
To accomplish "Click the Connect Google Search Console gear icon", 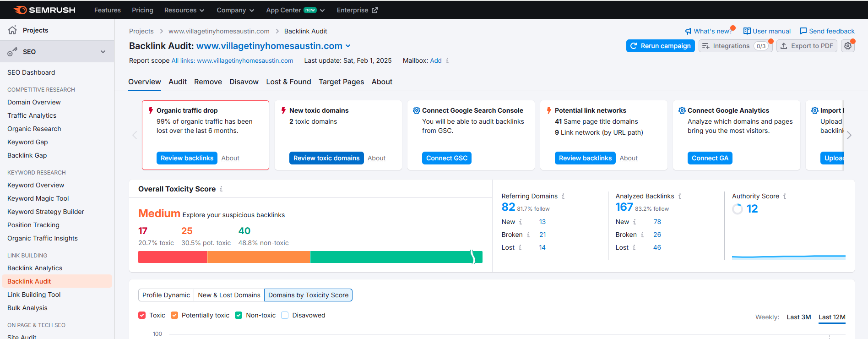I will coord(417,110).
